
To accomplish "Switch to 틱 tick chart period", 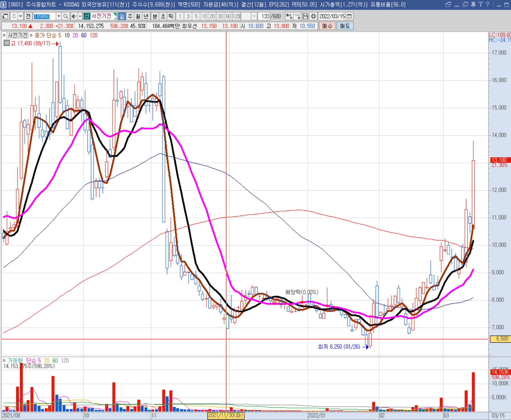I will click(x=171, y=16).
